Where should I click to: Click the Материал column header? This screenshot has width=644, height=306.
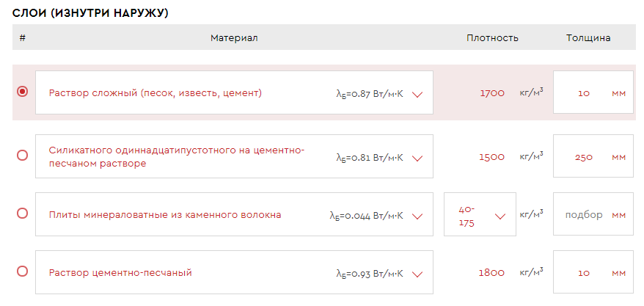pos(234,38)
